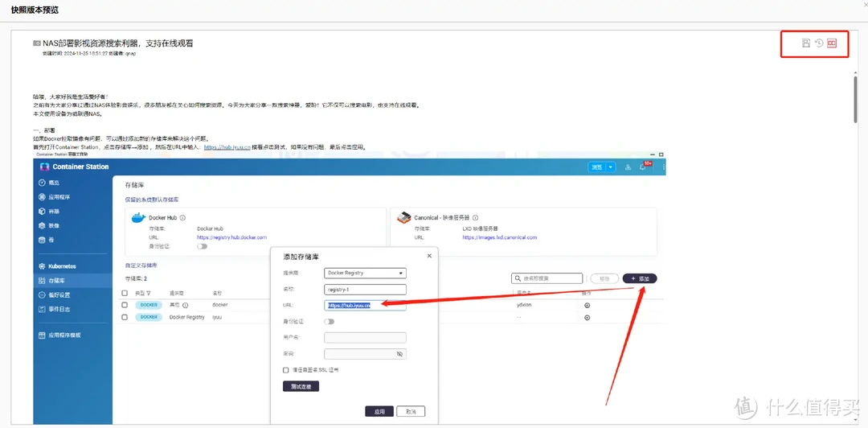Click the page vertical scrollbar thumb
This screenshot has width=868, height=428.
[x=856, y=99]
